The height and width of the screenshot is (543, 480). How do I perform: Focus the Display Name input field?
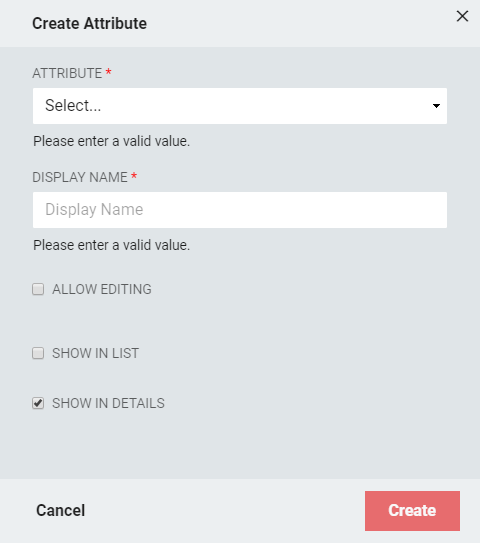(x=240, y=210)
